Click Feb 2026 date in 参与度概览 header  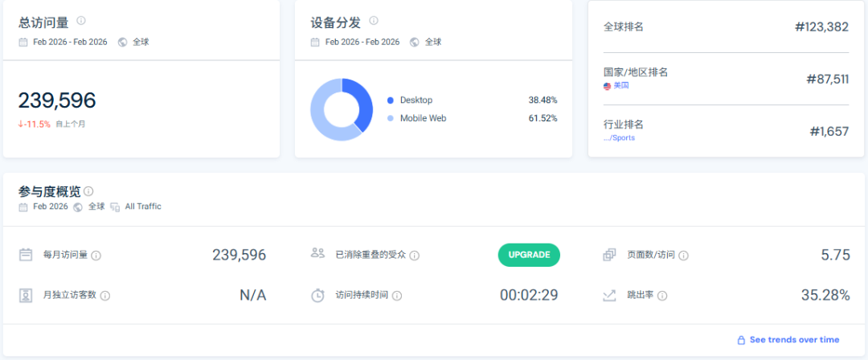click(51, 207)
